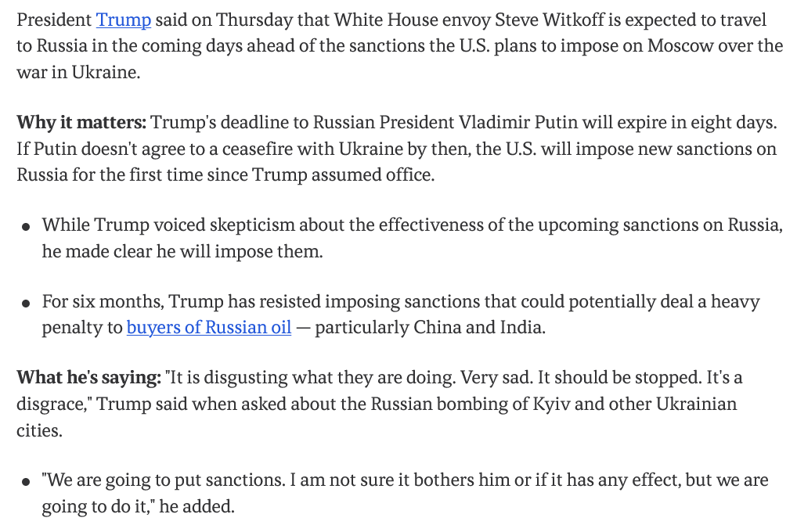
Task: Click bullet marker before "While Trump voiced skepticism"
Action: coord(26,227)
